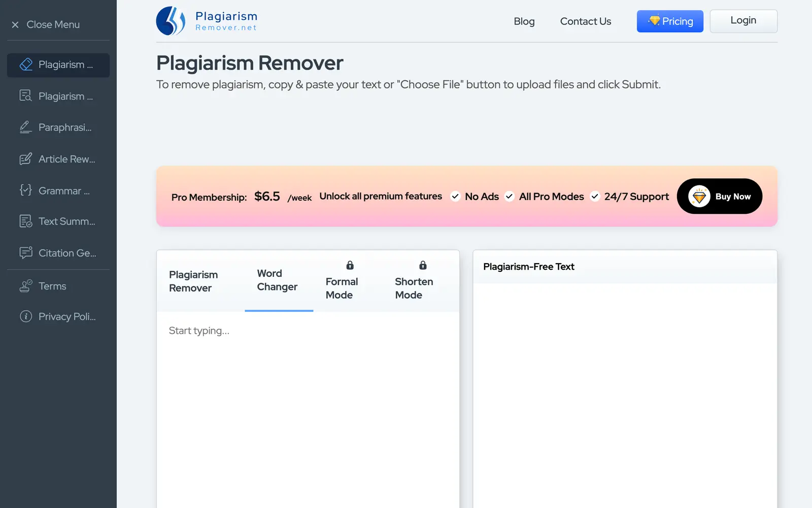The image size is (812, 508).
Task: Click the No Ads checkmark icon
Action: pyautogui.click(x=455, y=196)
